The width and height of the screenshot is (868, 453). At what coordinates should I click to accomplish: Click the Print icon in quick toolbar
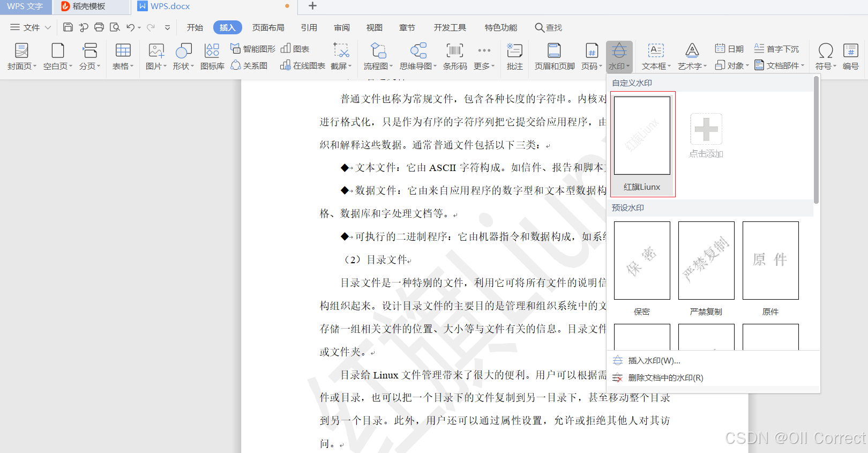[x=99, y=27]
